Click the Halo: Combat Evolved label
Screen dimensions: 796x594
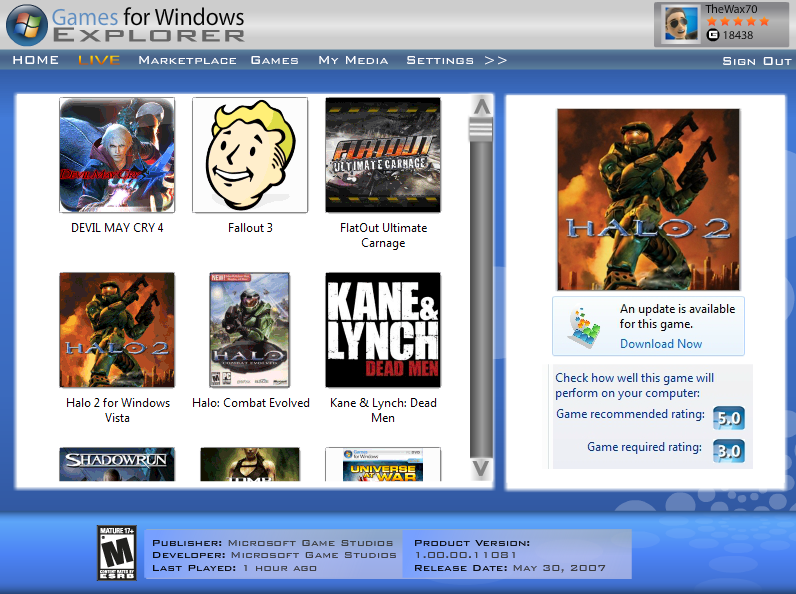pyautogui.click(x=251, y=403)
